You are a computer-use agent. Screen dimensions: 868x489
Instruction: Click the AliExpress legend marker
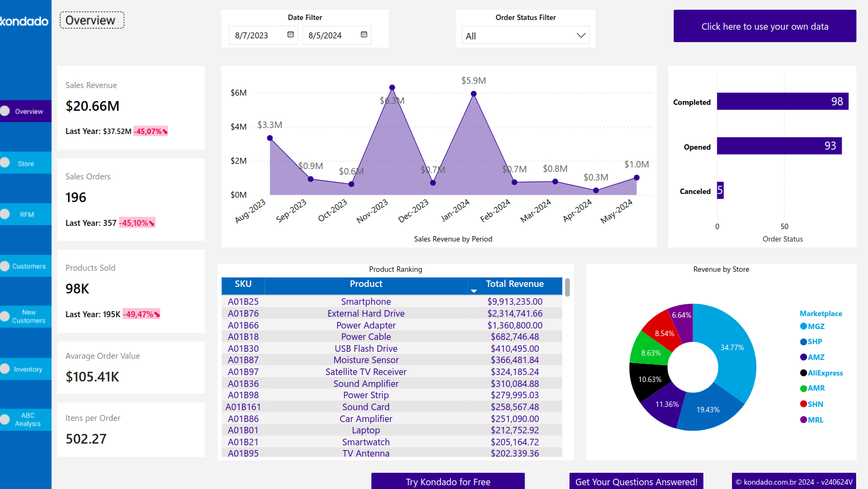pyautogui.click(x=803, y=373)
